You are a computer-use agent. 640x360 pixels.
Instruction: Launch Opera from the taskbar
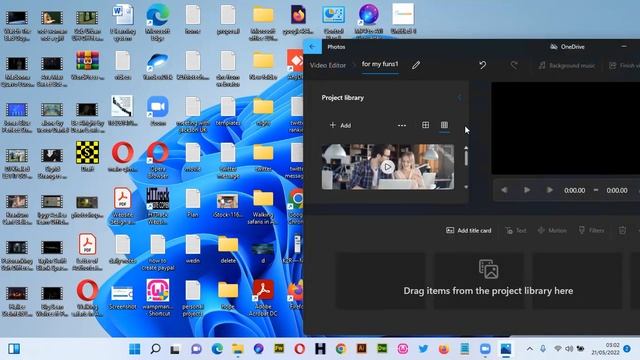[299, 349]
